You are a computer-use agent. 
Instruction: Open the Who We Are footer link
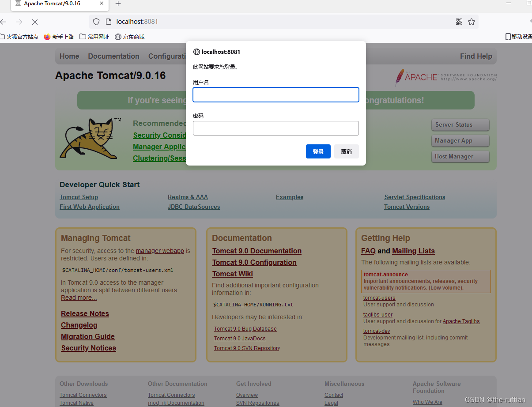click(427, 402)
